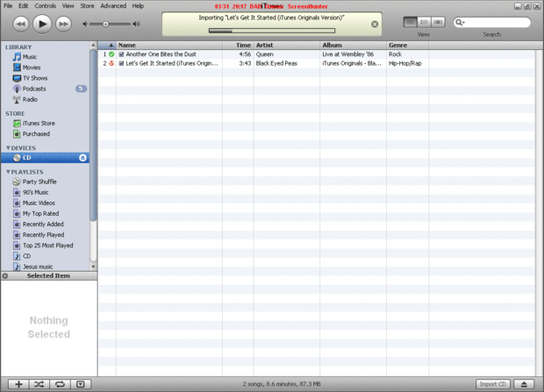Eject the CD using sidebar eject icon
The image size is (544, 392).
tap(82, 158)
